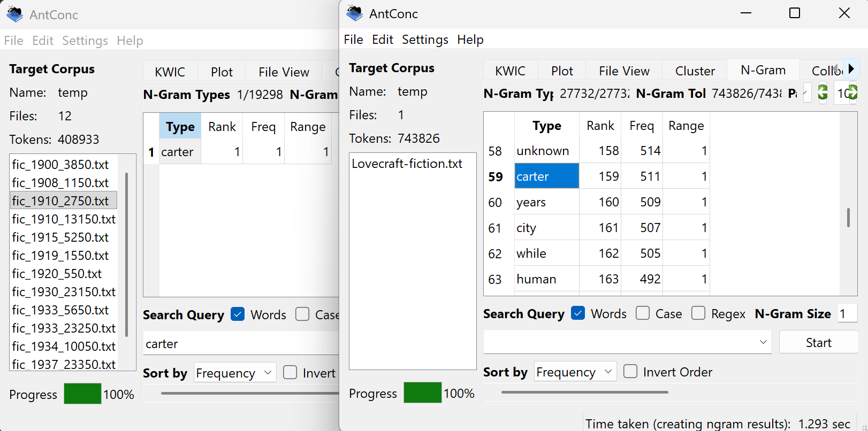Maximize the front AntConc window
Viewport: 868px width, 431px height.
point(795,13)
